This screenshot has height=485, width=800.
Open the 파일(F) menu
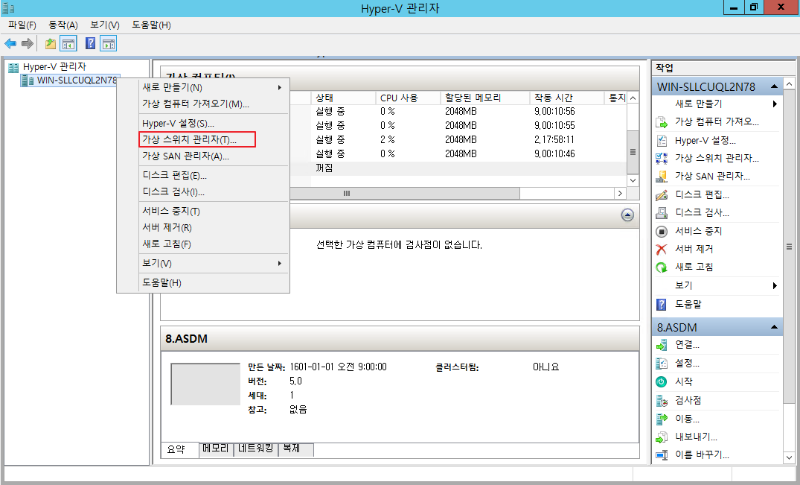pos(22,25)
